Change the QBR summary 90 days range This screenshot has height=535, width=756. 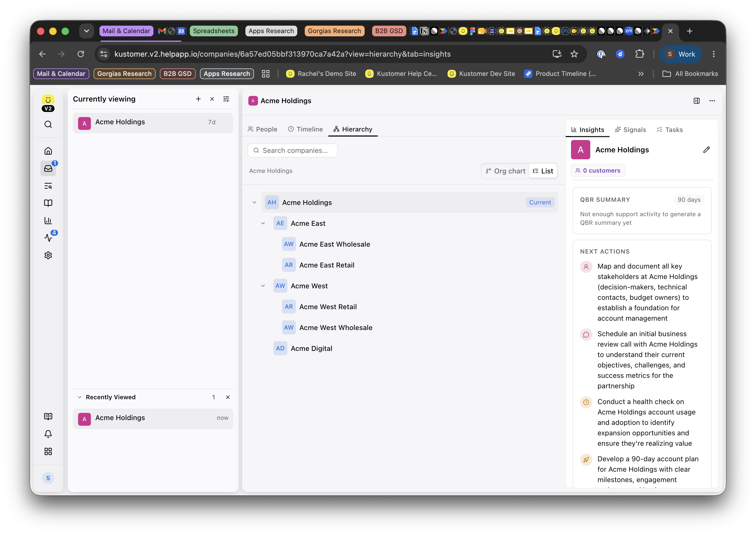689,200
